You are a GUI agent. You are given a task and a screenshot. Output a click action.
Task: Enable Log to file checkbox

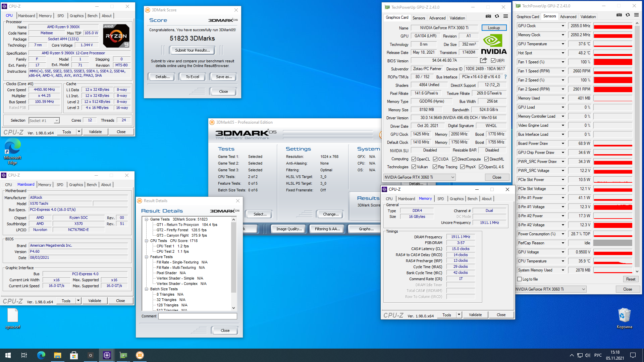[520, 279]
